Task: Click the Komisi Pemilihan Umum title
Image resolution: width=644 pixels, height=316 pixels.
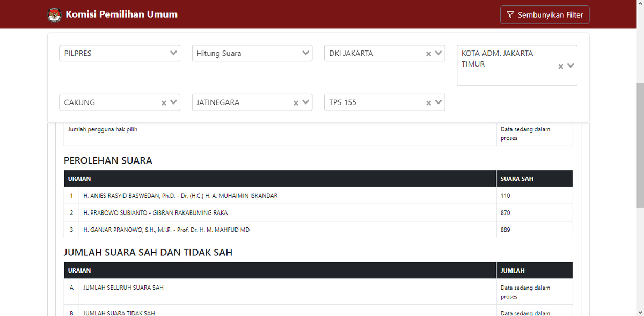Action: tap(121, 14)
